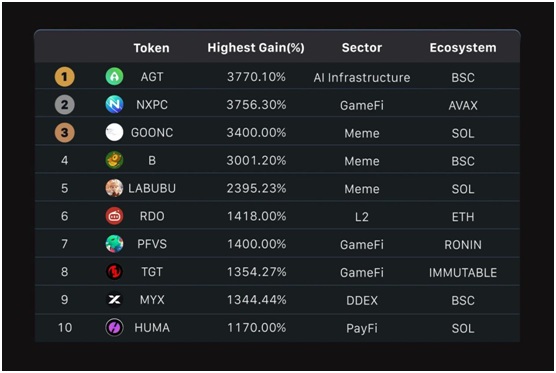Select the white GOONC token icon
This screenshot has width=556, height=373.
click(x=114, y=132)
